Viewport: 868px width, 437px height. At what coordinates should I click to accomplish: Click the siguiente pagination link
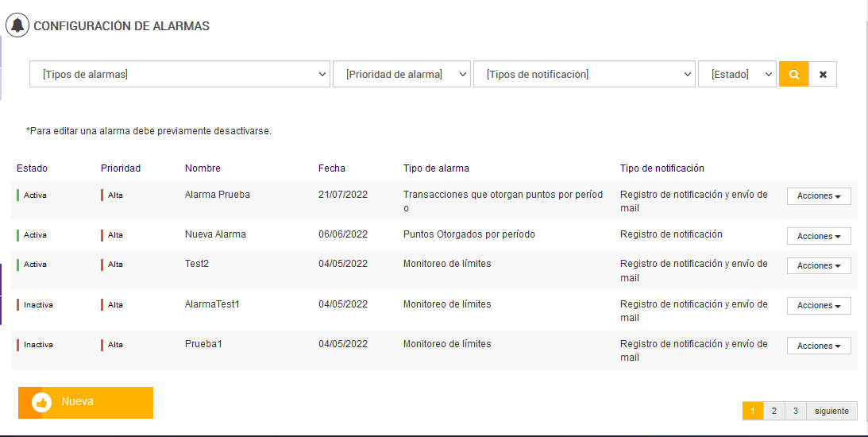tap(831, 411)
